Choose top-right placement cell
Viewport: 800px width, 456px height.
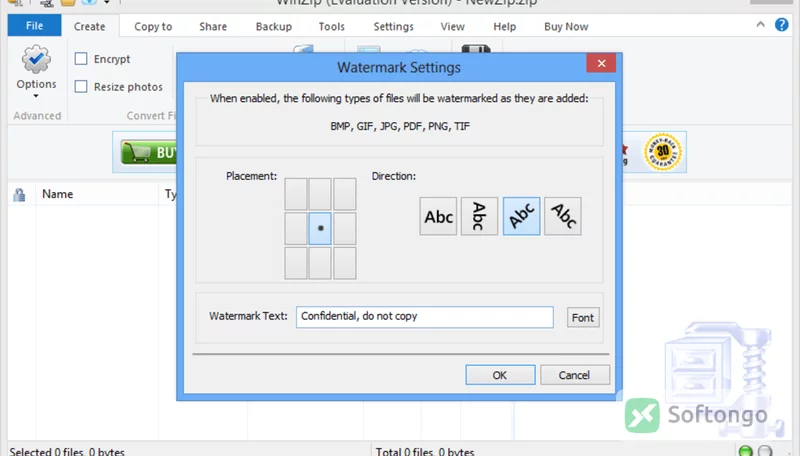[345, 194]
